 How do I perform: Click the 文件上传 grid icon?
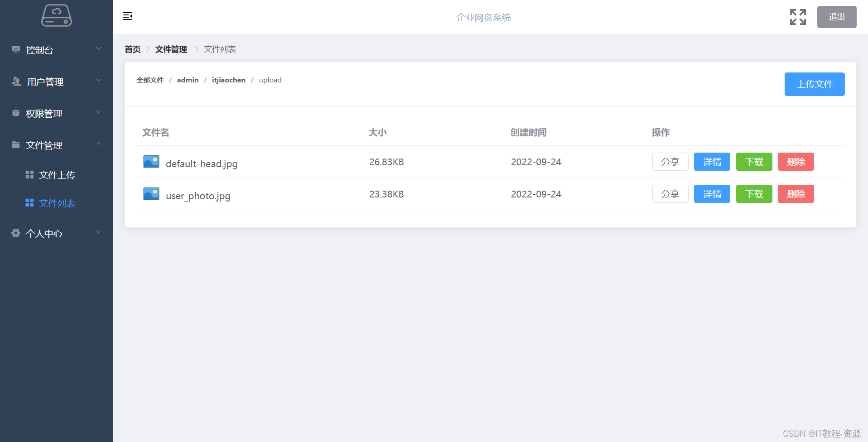pyautogui.click(x=29, y=175)
